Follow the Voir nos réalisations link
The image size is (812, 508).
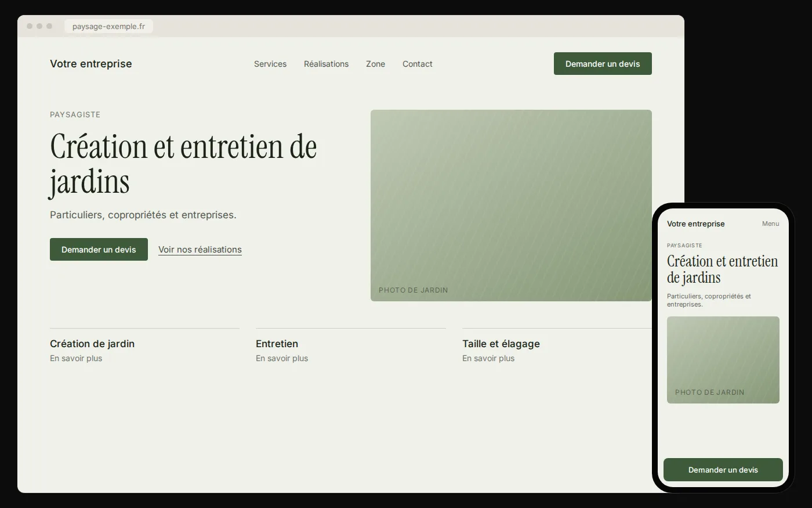coord(200,250)
